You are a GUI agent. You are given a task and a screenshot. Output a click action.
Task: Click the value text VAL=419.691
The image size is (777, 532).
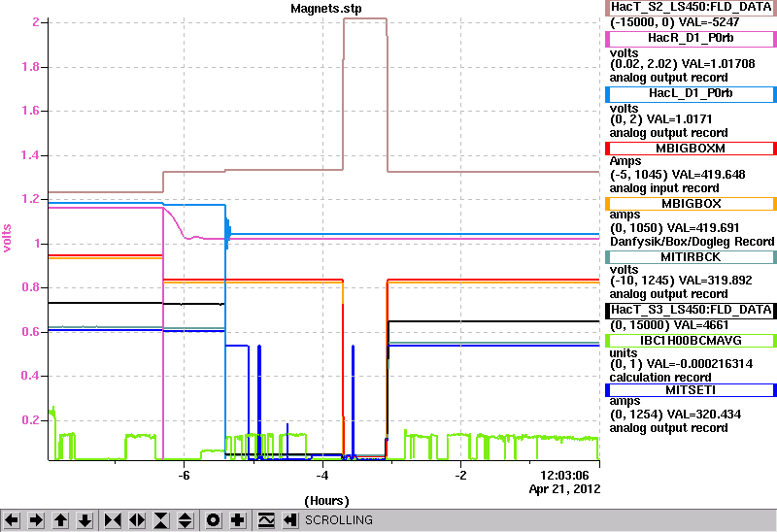tap(703, 228)
